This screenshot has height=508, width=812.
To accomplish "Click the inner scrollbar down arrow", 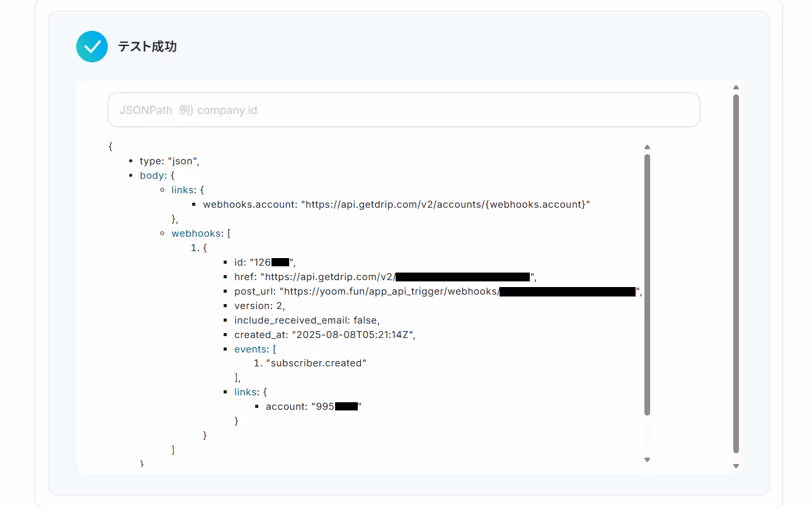I will [647, 460].
